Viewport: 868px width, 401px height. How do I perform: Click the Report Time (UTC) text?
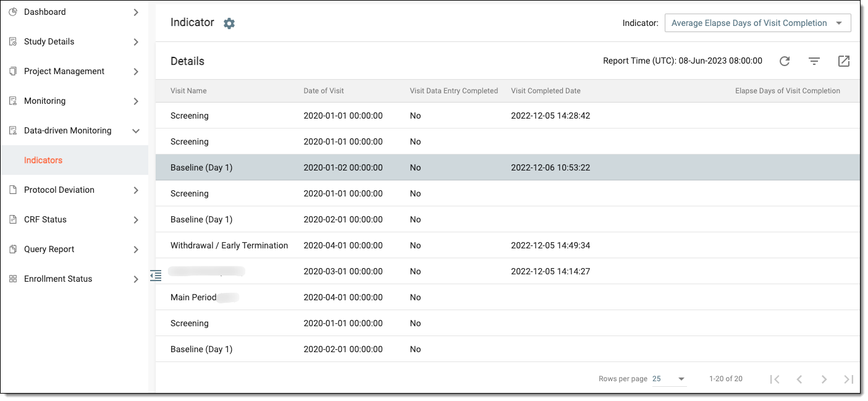683,61
